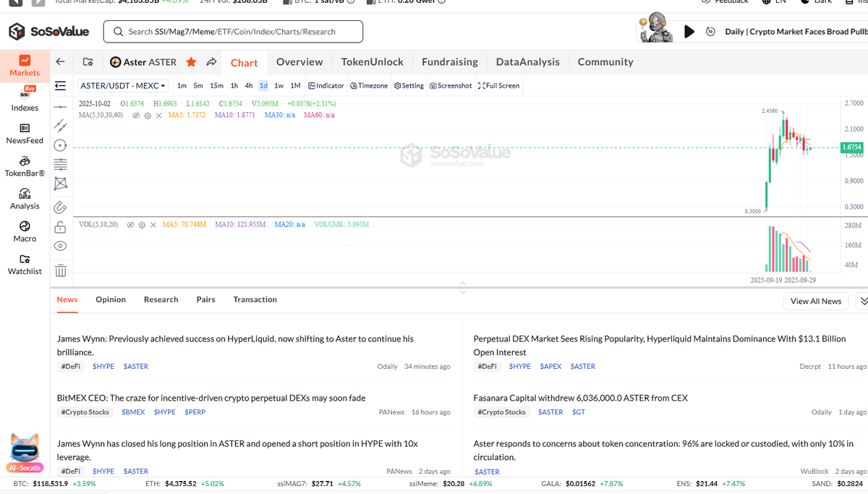Select the Fibonacci lines tool
Screen dimensions: 868x494
[61, 164]
